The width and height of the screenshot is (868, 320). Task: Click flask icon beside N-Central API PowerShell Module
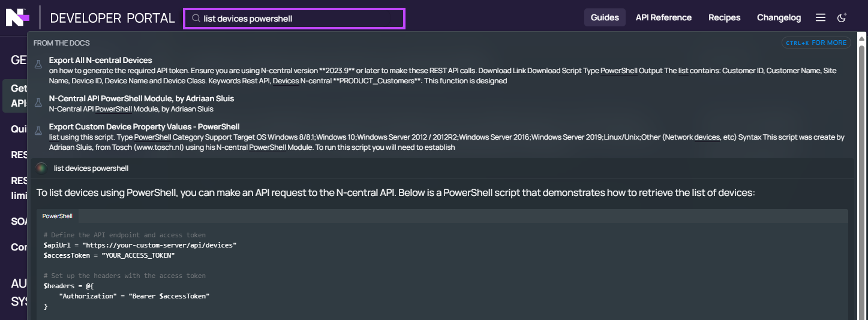pos(38,102)
